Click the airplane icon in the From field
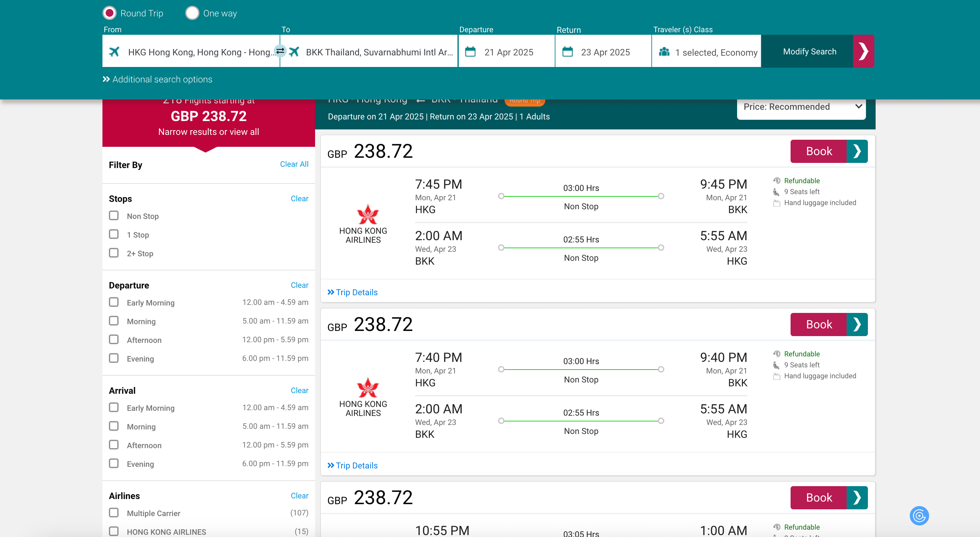 coord(114,52)
